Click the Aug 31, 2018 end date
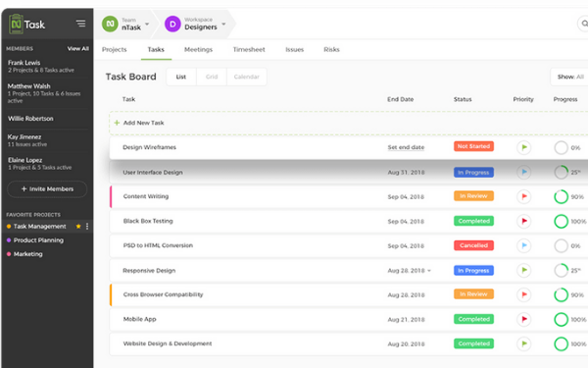Image resolution: width=588 pixels, height=368 pixels. click(406, 173)
